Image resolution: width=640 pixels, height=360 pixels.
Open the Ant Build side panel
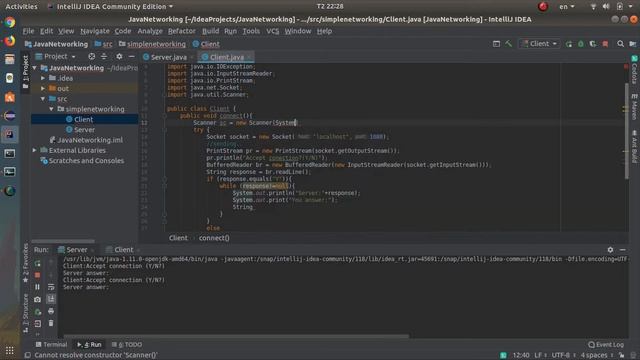tap(634, 146)
